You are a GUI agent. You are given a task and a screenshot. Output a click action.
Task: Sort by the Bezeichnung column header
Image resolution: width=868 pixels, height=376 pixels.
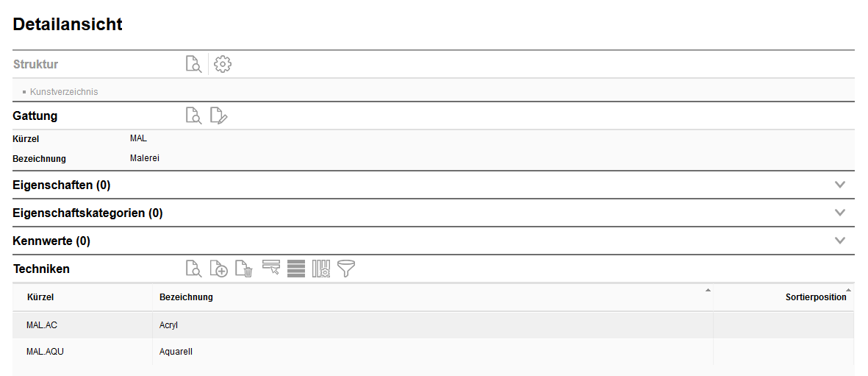tap(186, 297)
